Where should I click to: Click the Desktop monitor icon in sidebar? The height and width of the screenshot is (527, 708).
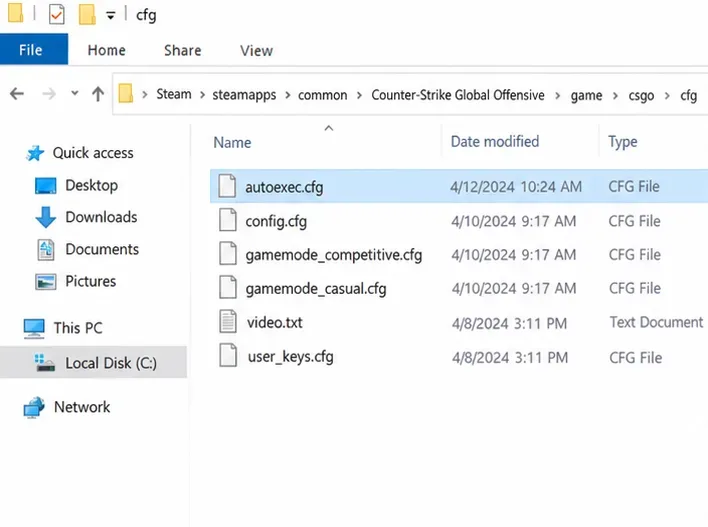coord(46,186)
